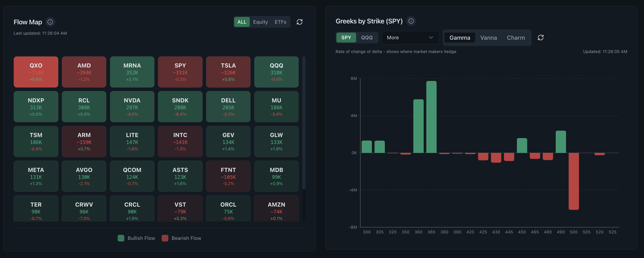Viewport: 644px width, 258px height.
Task: Click the Bearish Flow legend swatch
Action: click(x=165, y=238)
